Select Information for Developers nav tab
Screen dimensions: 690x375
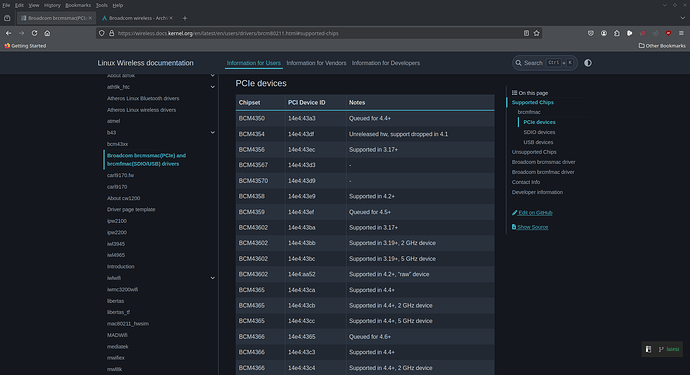pos(386,63)
